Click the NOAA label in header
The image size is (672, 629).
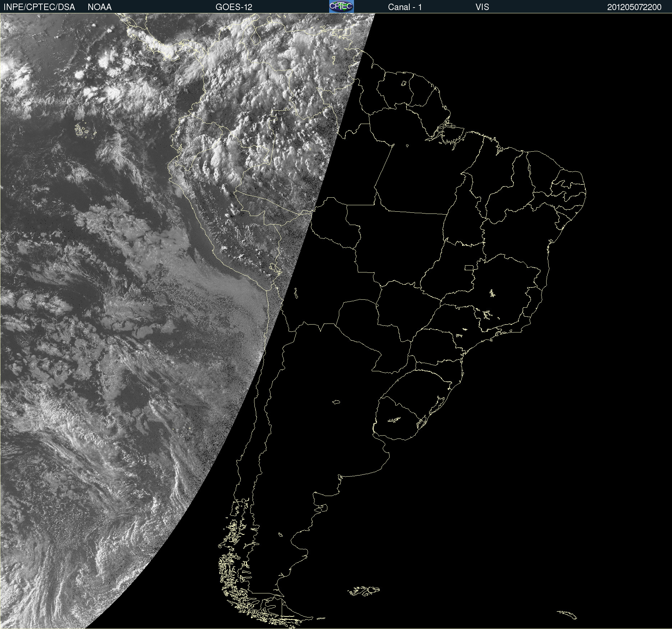[100, 7]
